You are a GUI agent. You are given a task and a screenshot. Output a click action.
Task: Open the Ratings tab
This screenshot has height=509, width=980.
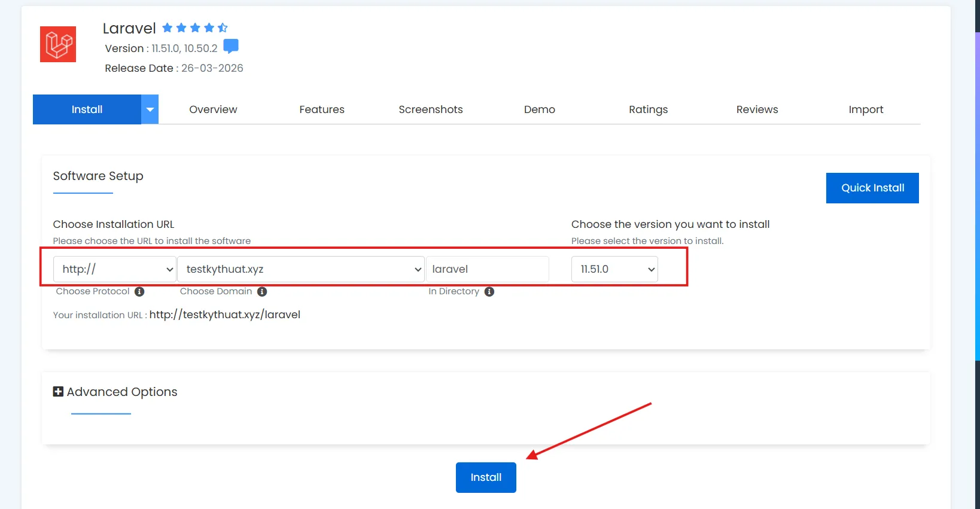coord(649,109)
